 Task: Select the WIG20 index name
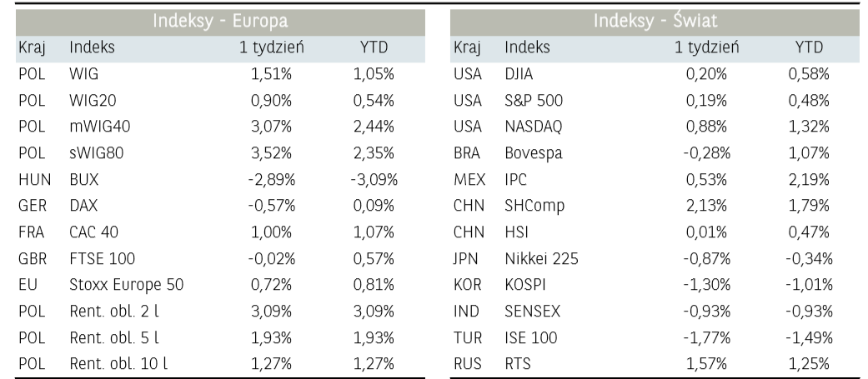click(91, 101)
